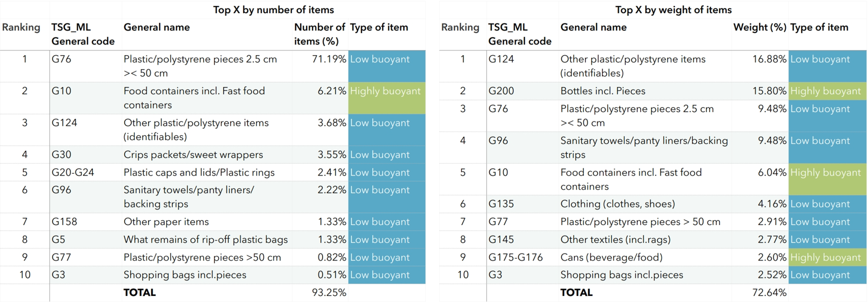Click the "Crips packets/sweet wrappers" cell
Viewport: 868px width, 303px height.
(193, 155)
